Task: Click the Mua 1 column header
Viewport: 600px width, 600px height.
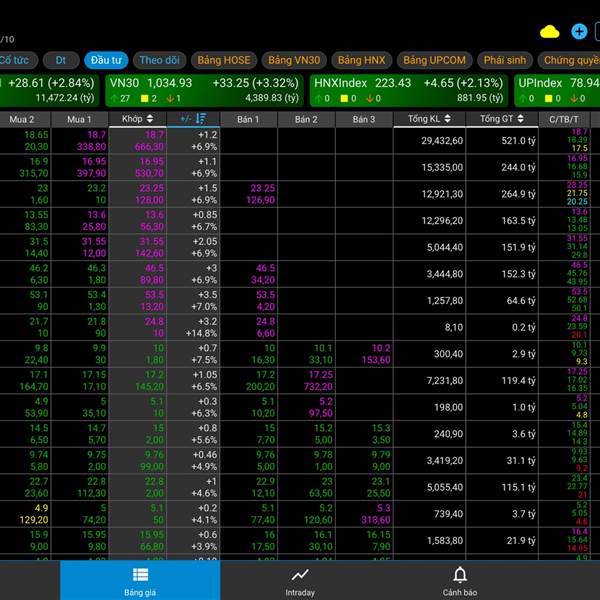Action: pos(80,119)
